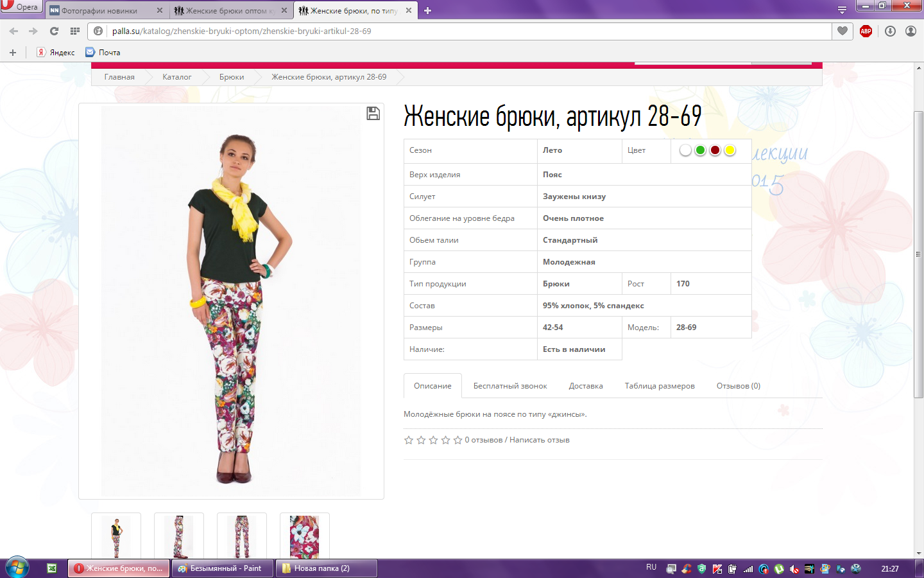Open the tab list menu in the tab bar
Image resolution: width=924 pixels, height=578 pixels.
coord(842,10)
